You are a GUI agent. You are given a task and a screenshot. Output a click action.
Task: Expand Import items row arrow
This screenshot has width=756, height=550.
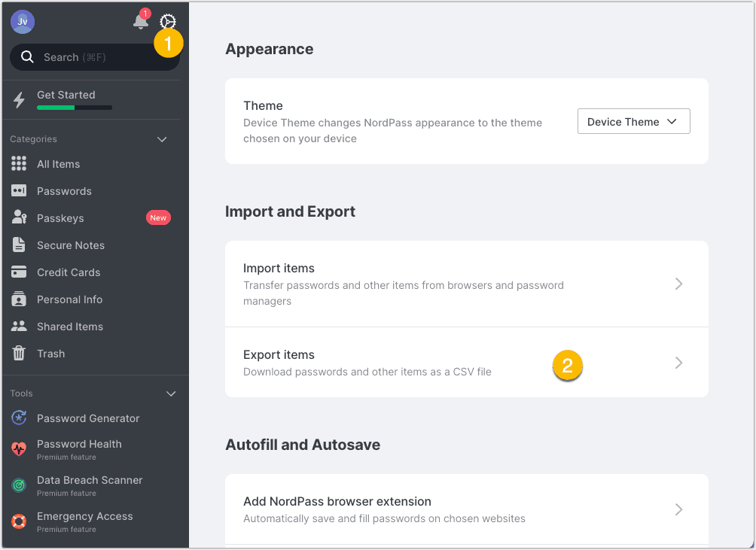click(x=678, y=284)
